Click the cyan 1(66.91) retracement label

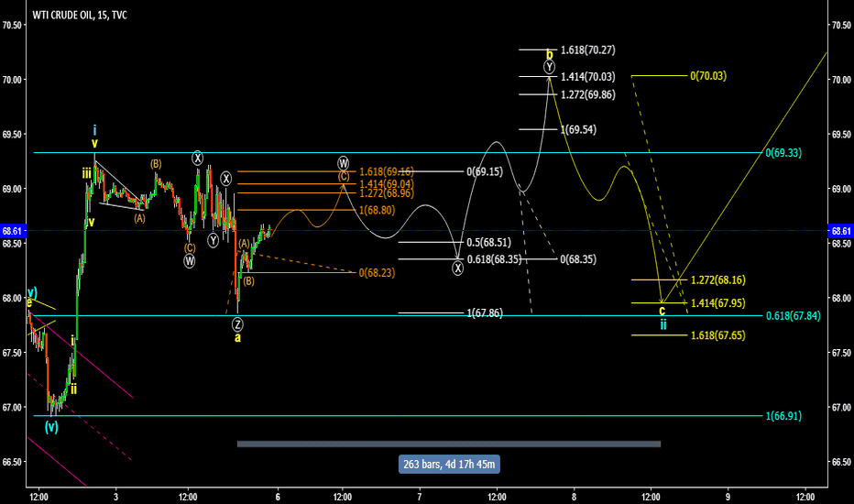coord(783,416)
